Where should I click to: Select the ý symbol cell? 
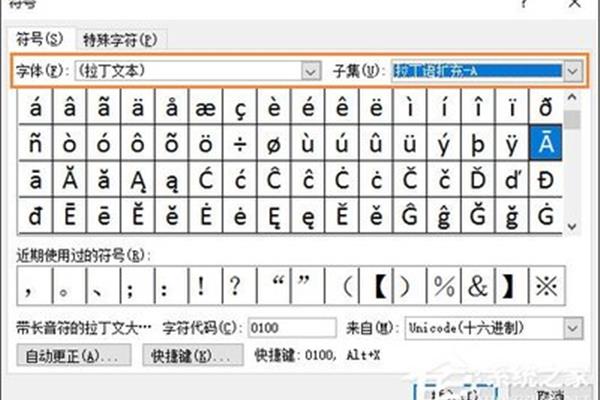[x=444, y=144]
